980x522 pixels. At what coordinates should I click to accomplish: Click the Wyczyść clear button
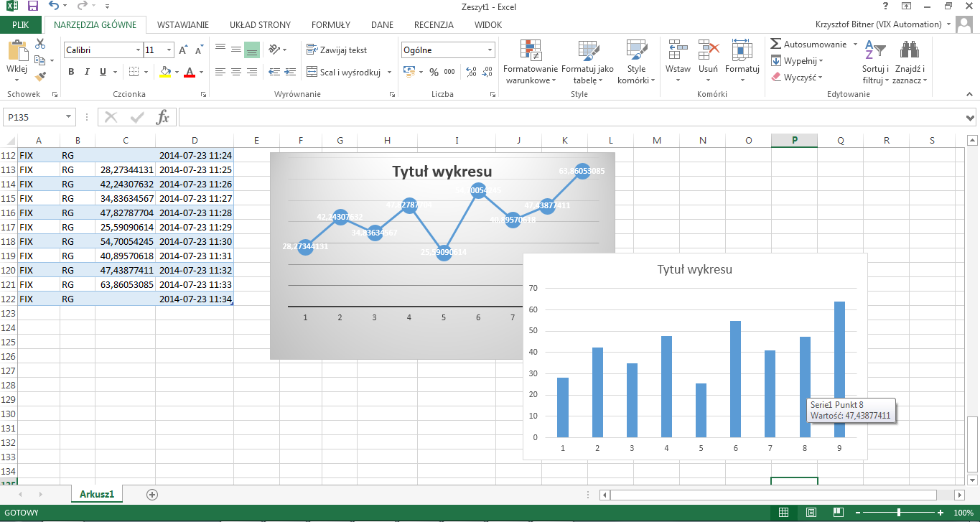797,77
